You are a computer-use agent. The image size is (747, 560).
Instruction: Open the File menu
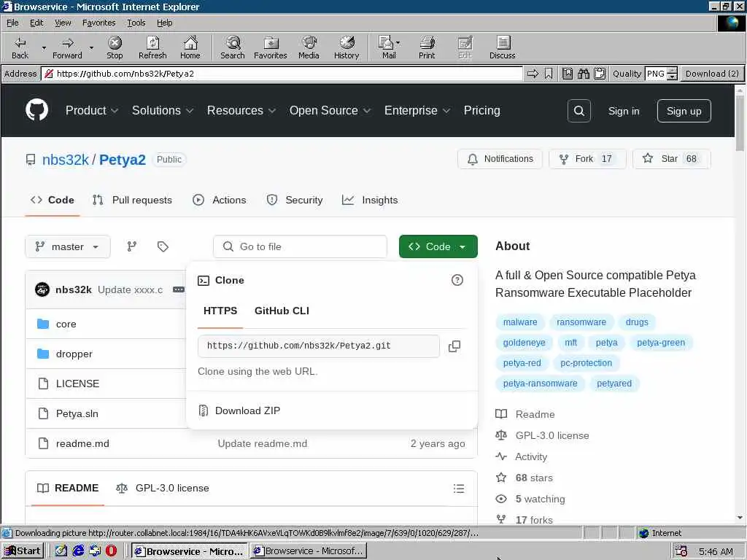coord(12,23)
